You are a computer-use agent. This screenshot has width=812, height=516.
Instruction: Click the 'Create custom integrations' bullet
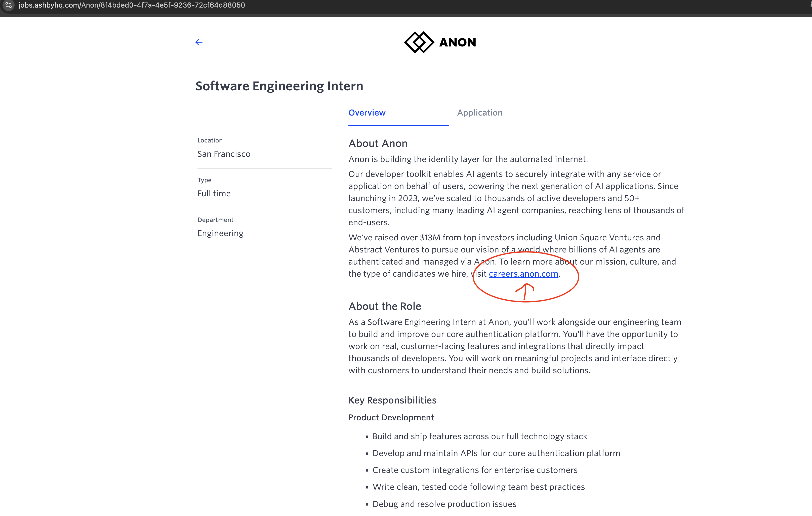pyautogui.click(x=475, y=470)
